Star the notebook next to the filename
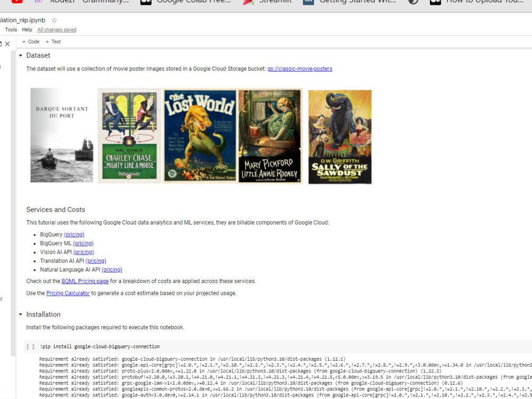Image resolution: width=532 pixels, height=399 pixels. tap(54, 20)
